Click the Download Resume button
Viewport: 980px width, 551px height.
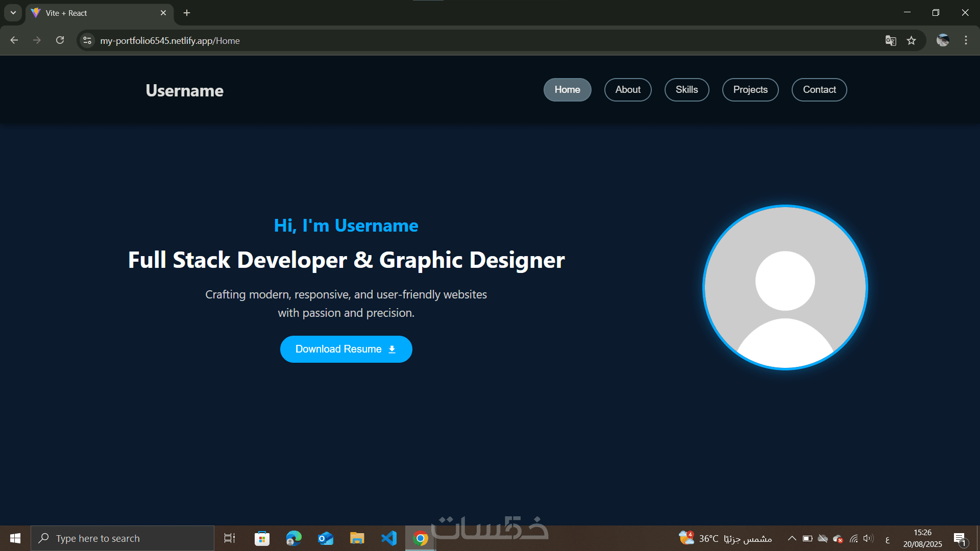click(x=346, y=349)
